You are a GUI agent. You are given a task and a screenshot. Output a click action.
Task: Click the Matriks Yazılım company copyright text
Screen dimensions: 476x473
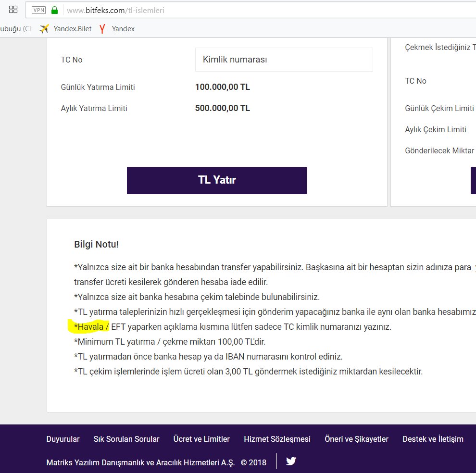pos(156,462)
